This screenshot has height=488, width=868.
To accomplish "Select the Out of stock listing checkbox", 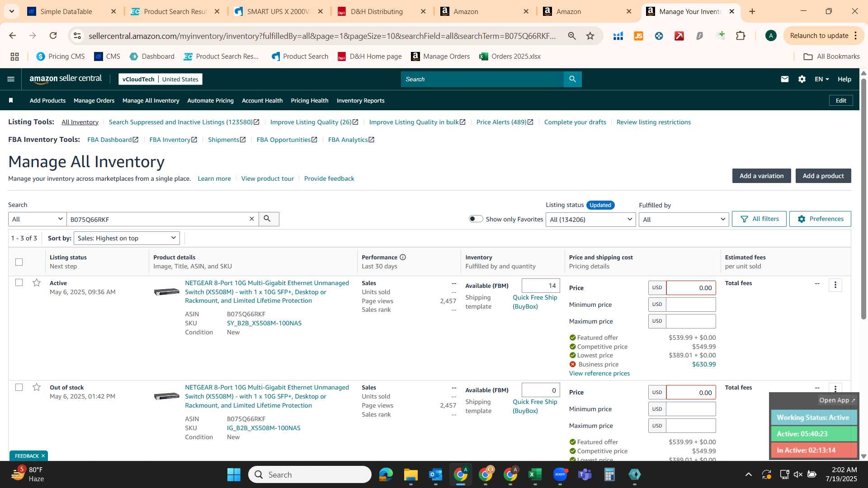I will [19, 387].
